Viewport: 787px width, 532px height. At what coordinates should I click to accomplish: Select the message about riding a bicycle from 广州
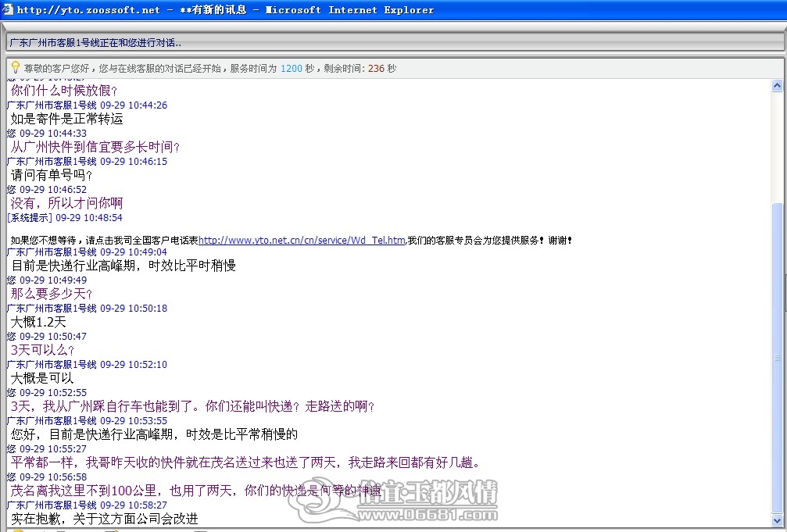point(193,406)
